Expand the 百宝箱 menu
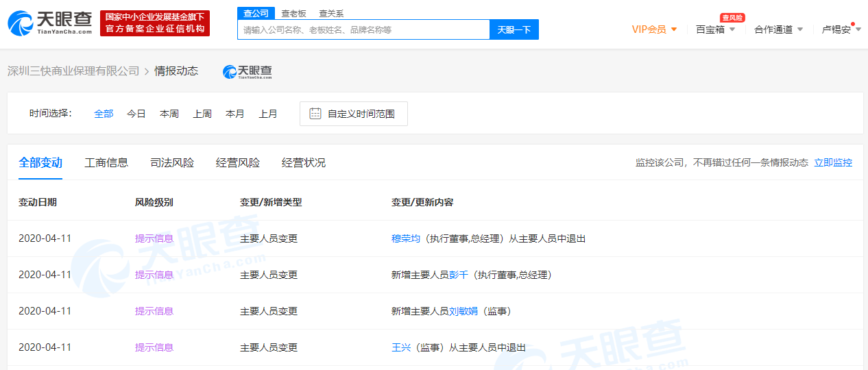 pyautogui.click(x=715, y=29)
